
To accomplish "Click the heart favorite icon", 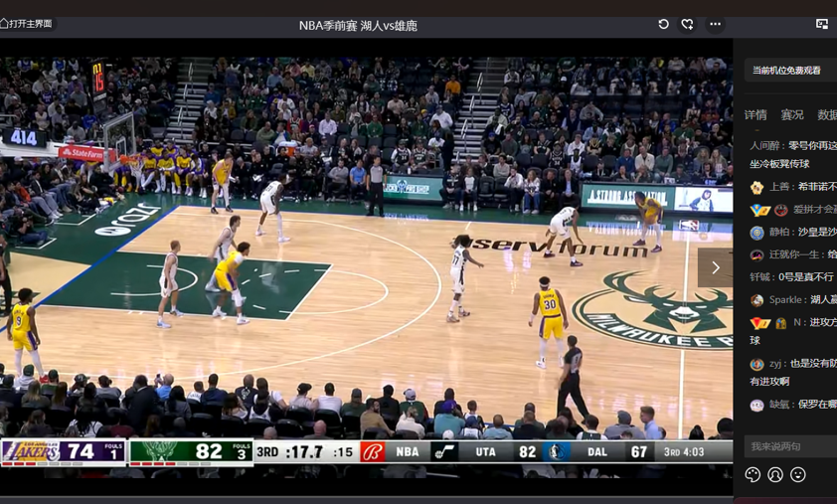I will pyautogui.click(x=687, y=24).
